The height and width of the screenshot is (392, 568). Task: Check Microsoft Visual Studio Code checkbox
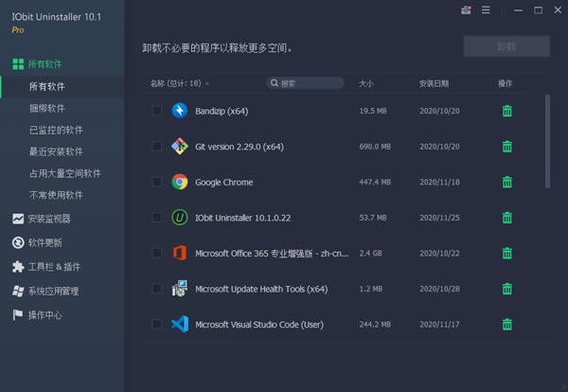coord(156,324)
